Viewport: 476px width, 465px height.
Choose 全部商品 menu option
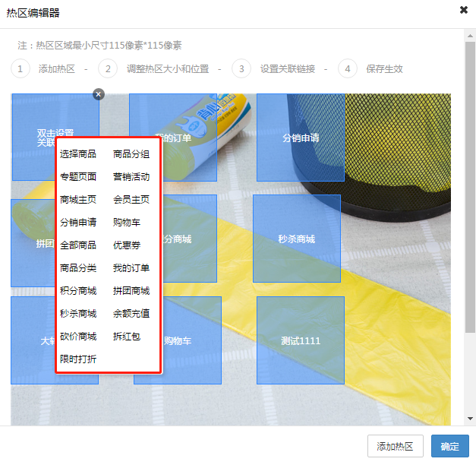pyautogui.click(x=78, y=245)
